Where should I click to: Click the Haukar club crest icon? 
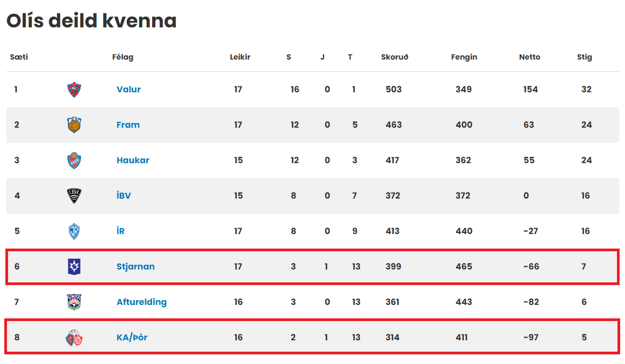click(x=74, y=161)
